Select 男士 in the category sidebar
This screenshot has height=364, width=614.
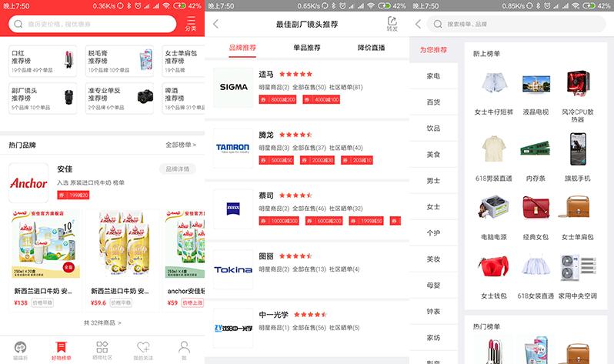[x=433, y=181]
